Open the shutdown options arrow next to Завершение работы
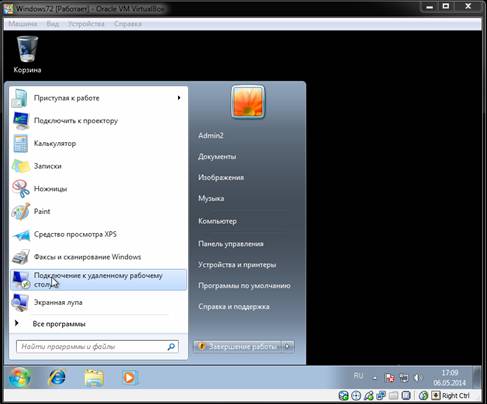487x404 pixels. pos(288,347)
